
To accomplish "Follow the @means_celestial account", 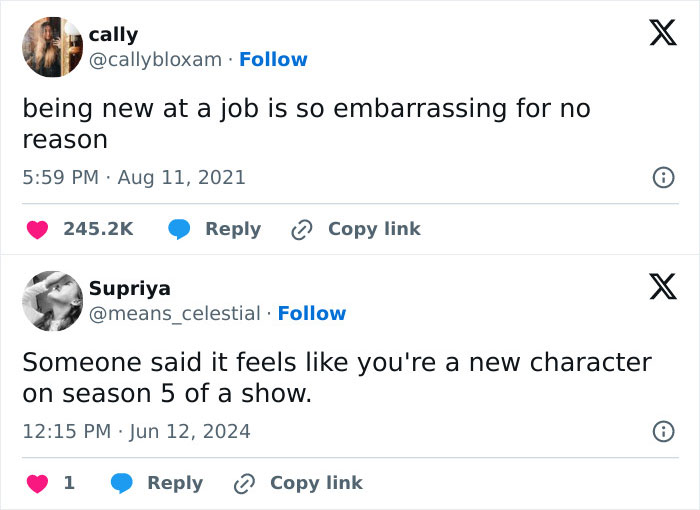I will coord(312,314).
